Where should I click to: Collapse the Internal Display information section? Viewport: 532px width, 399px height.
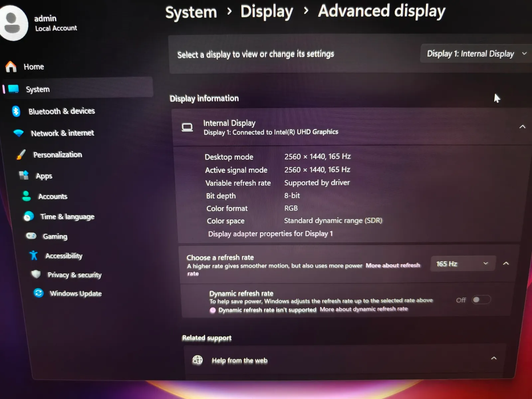[x=522, y=127]
